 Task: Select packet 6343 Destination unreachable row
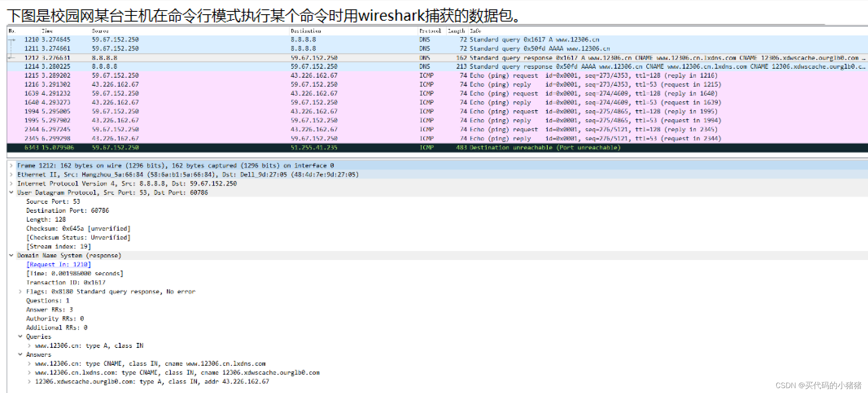coord(437,147)
